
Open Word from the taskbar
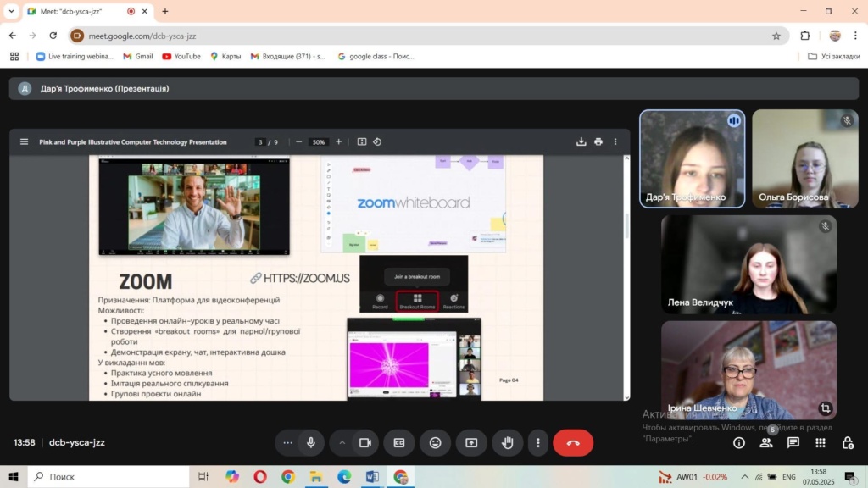[372, 476]
